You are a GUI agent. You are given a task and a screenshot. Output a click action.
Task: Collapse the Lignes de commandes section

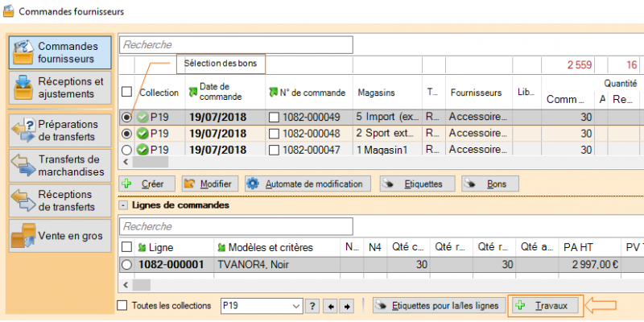pyautogui.click(x=122, y=205)
